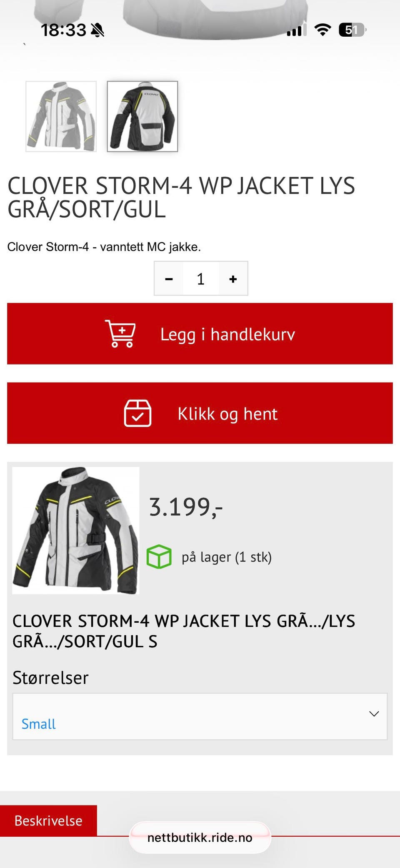
Task: Tap the muted bell icon in status bar
Action: coord(97,30)
